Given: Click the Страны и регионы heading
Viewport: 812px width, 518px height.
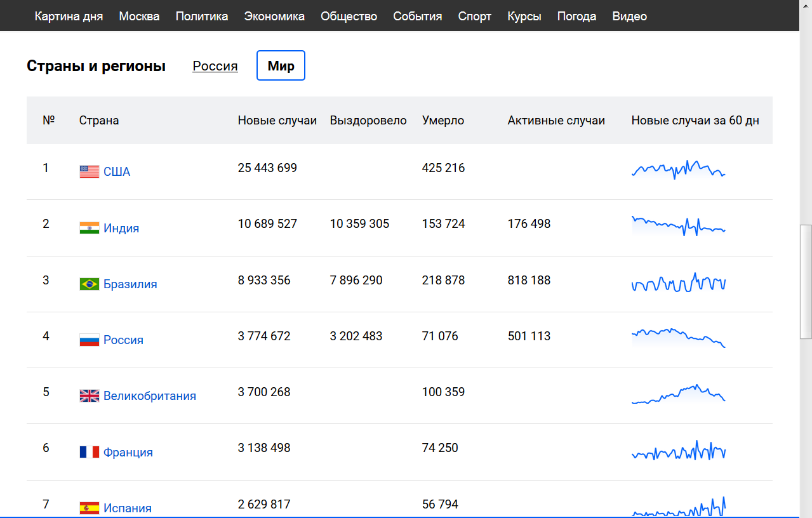Looking at the screenshot, I should tap(96, 66).
